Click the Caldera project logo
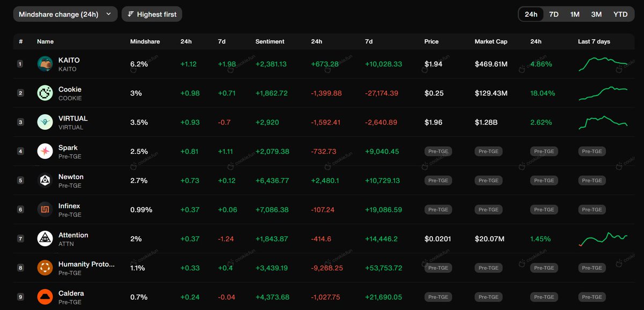The width and height of the screenshot is (644, 310). point(45,297)
